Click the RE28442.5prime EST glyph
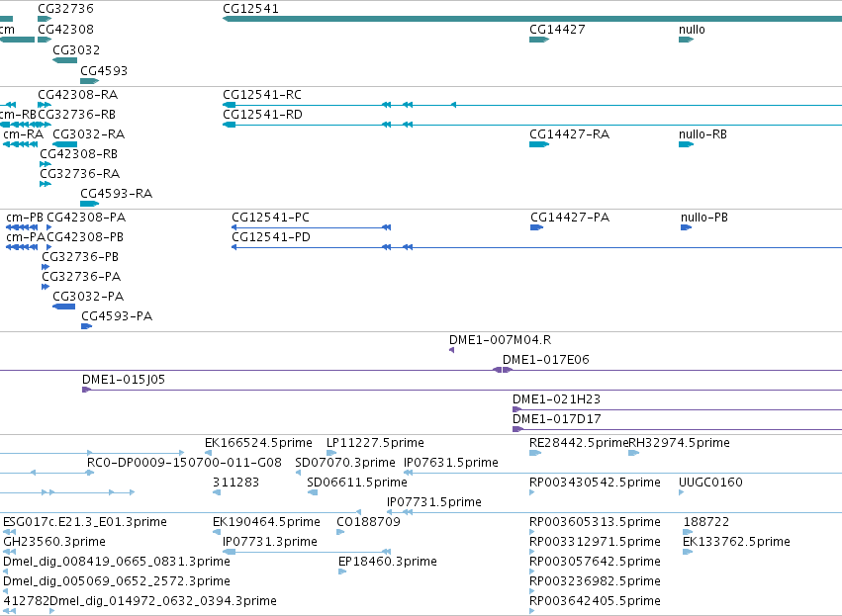Viewport: 842px width, 616px height. (x=535, y=453)
